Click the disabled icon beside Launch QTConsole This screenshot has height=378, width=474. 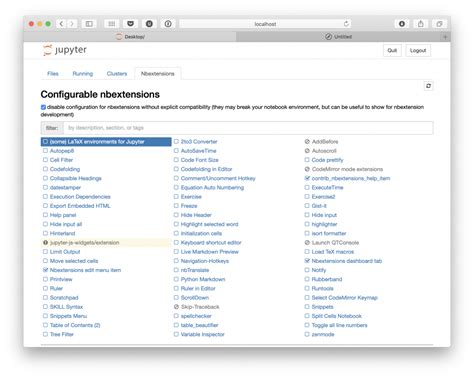307,242
